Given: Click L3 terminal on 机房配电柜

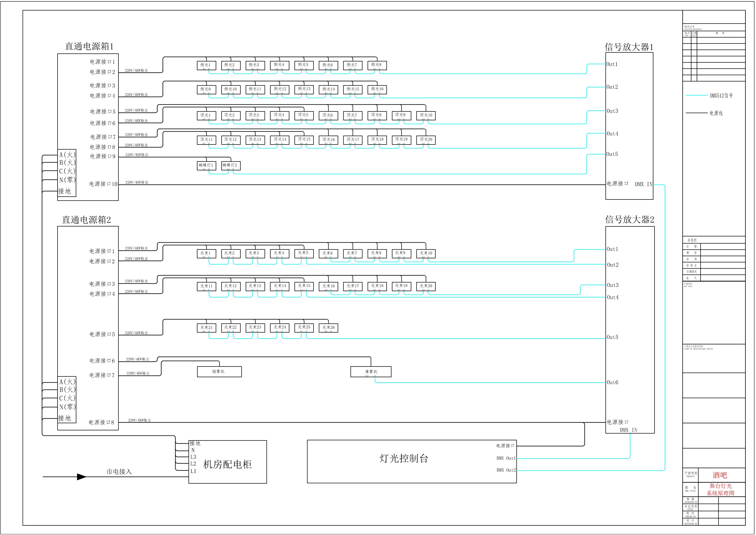Looking at the screenshot, I should point(193,457).
